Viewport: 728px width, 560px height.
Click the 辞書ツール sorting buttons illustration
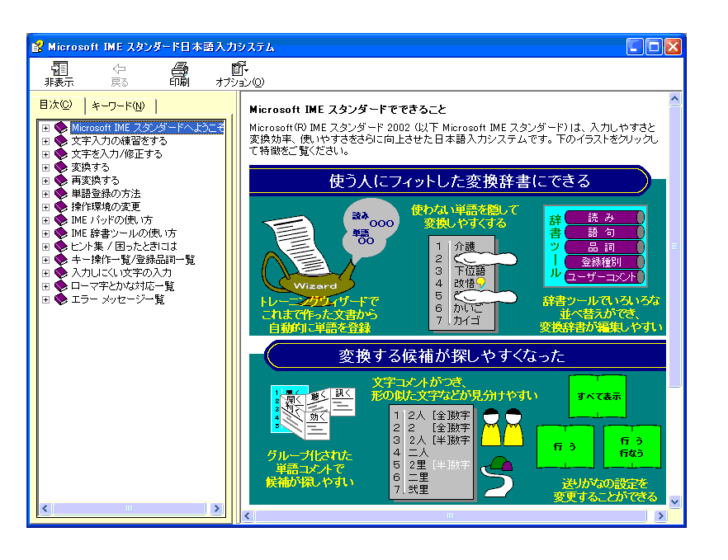pos(596,247)
